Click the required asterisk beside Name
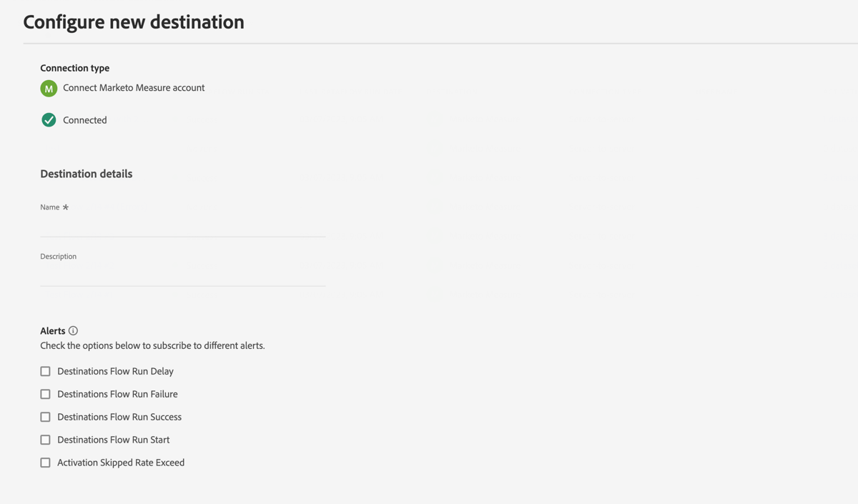 point(66,207)
